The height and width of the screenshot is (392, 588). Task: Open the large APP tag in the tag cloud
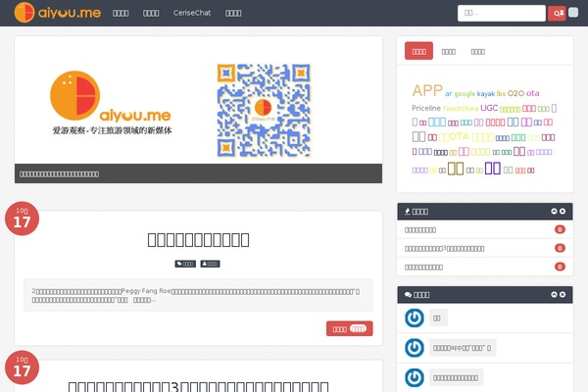[427, 90]
